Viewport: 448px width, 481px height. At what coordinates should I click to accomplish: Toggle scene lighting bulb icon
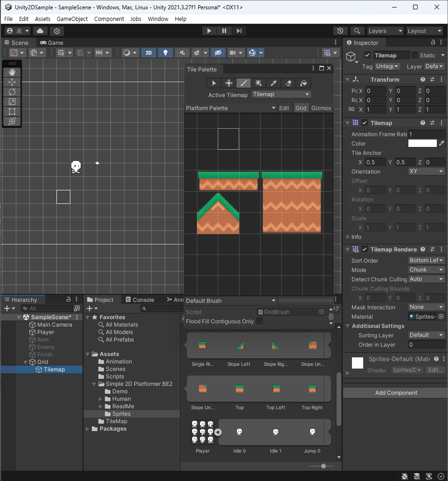[165, 53]
